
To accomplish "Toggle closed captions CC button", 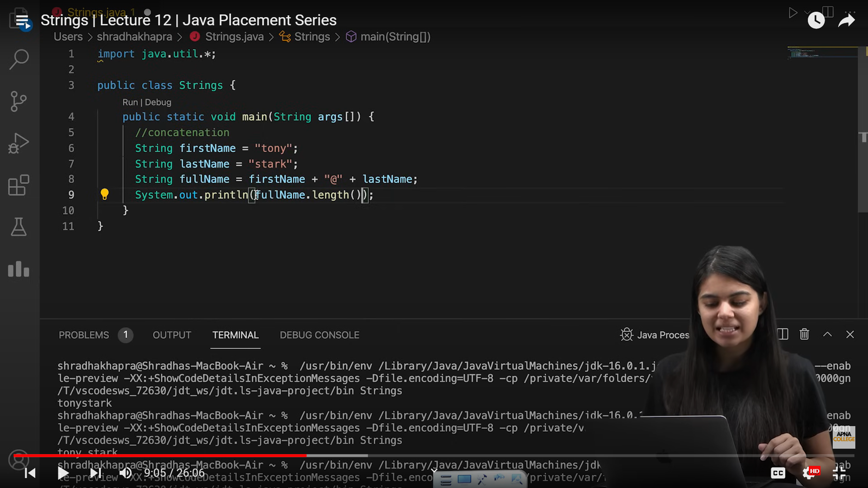I will click(778, 473).
